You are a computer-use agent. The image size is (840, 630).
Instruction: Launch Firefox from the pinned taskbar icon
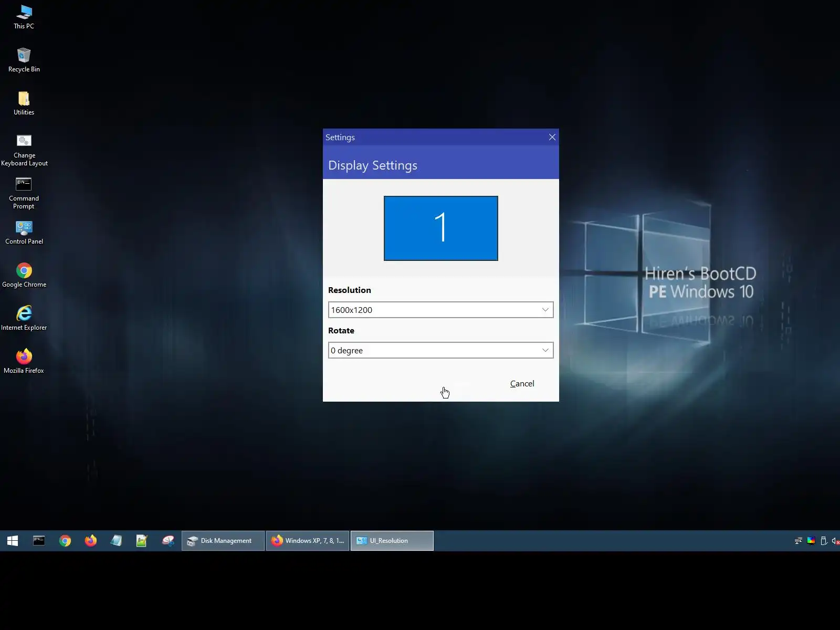91,541
